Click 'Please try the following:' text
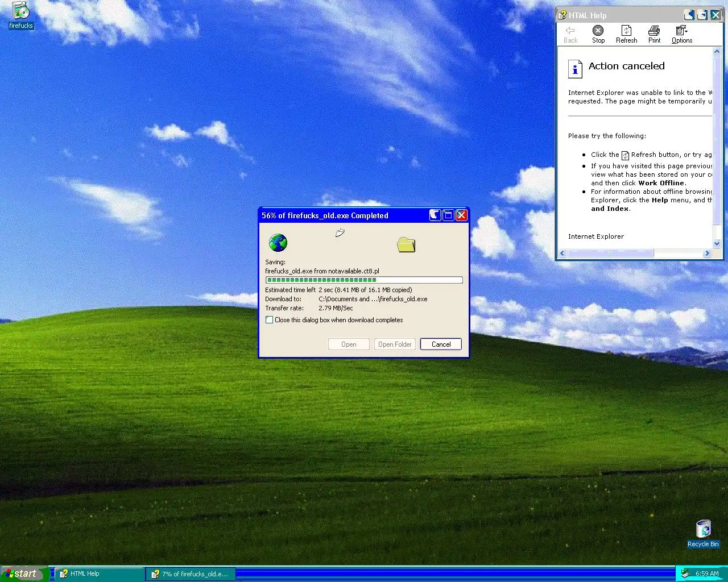Image resolution: width=728 pixels, height=582 pixels. point(607,136)
